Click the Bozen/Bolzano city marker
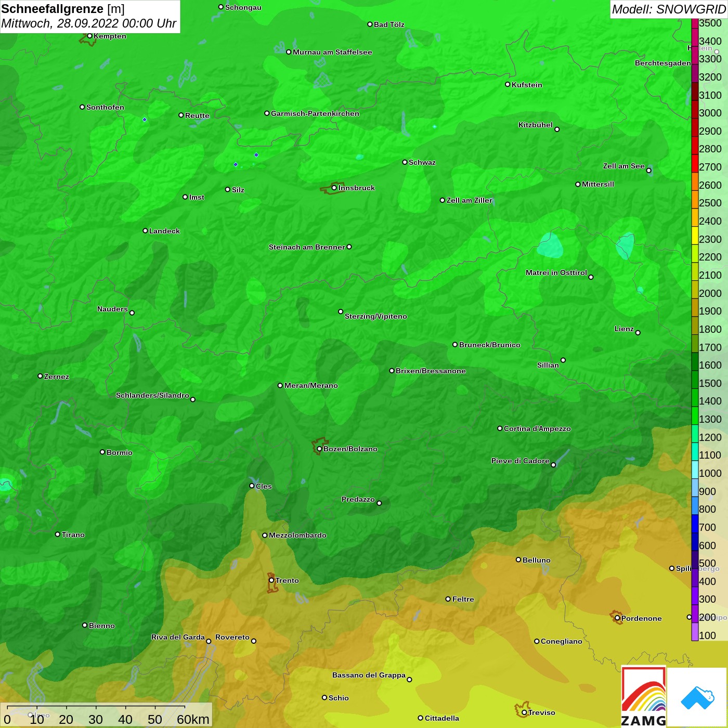728x728 pixels. 319,449
